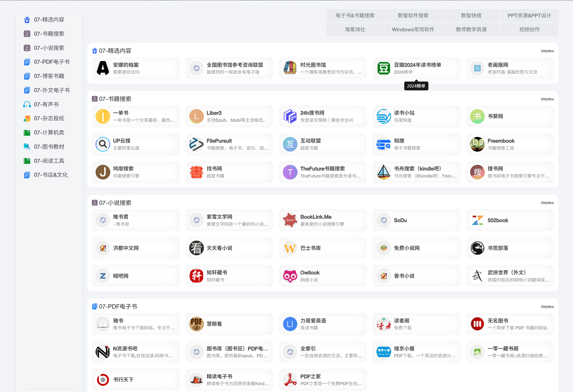573x392 pixels.
Task: Click the 知轩藏书 red 轩 icon
Action: coord(197,276)
